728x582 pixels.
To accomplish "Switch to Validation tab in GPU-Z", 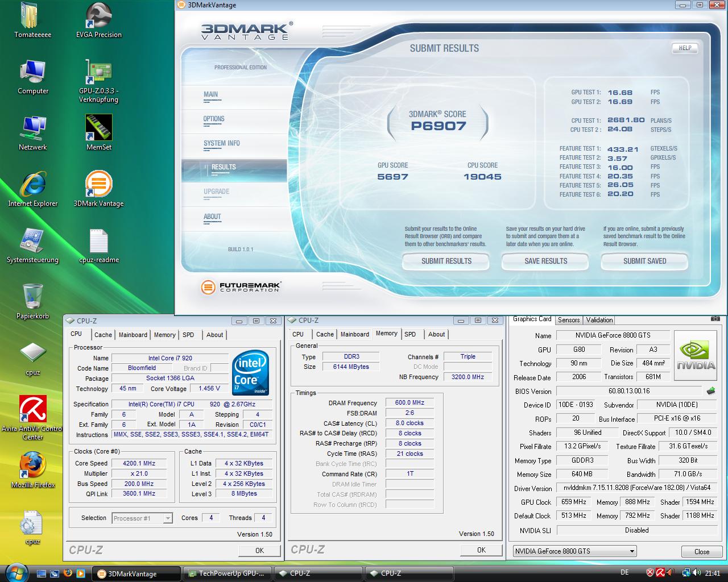I will coord(599,320).
